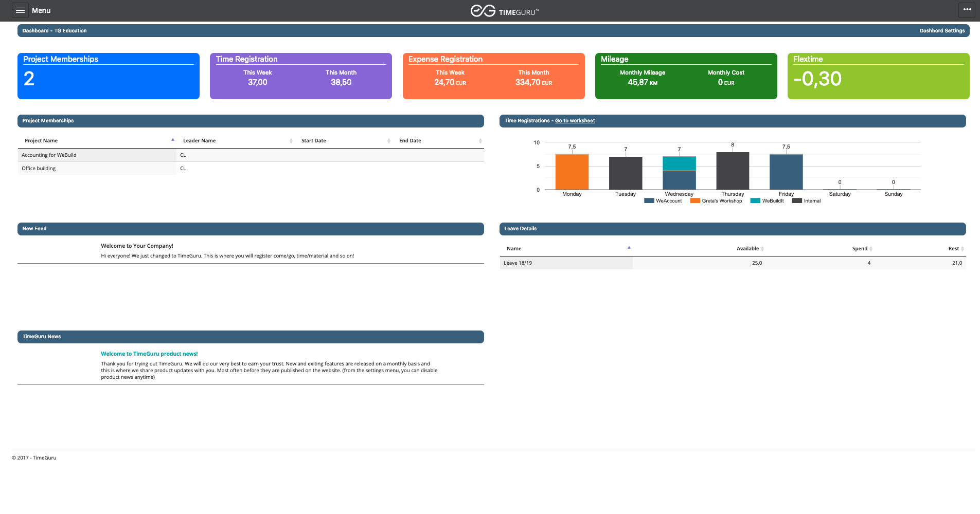980x514 pixels.
Task: Click the Sunday axis label in chart
Action: click(x=893, y=194)
